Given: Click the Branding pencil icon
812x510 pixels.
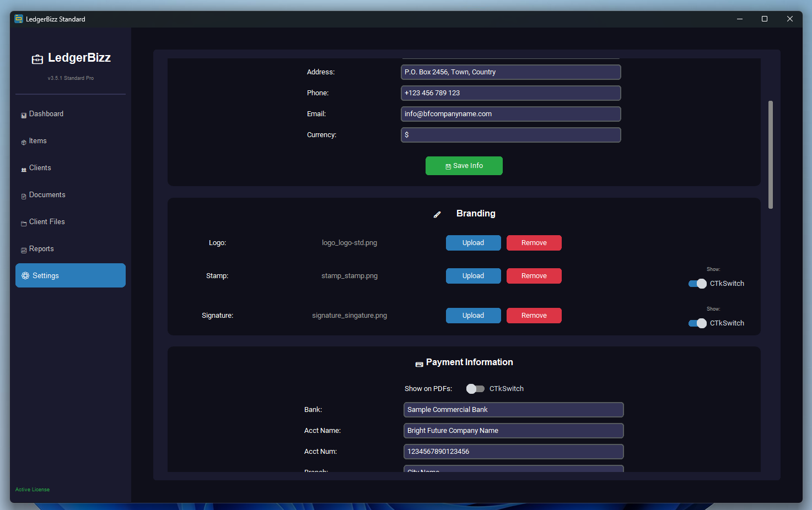Looking at the screenshot, I should 437,214.
